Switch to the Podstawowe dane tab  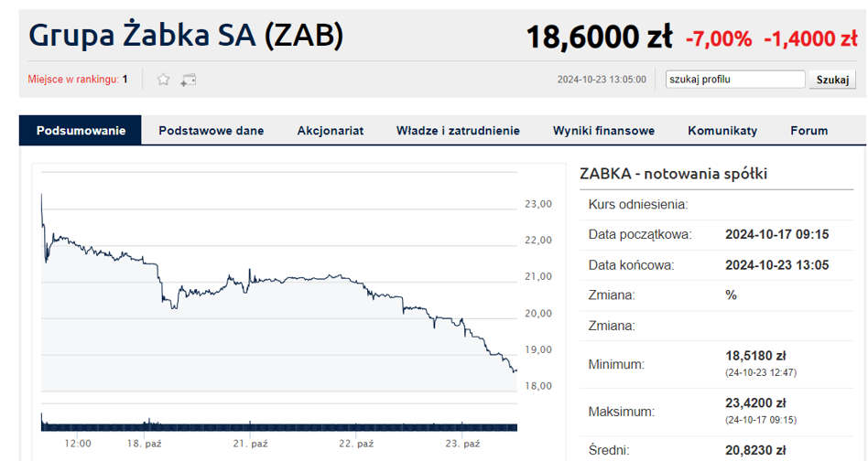(211, 131)
